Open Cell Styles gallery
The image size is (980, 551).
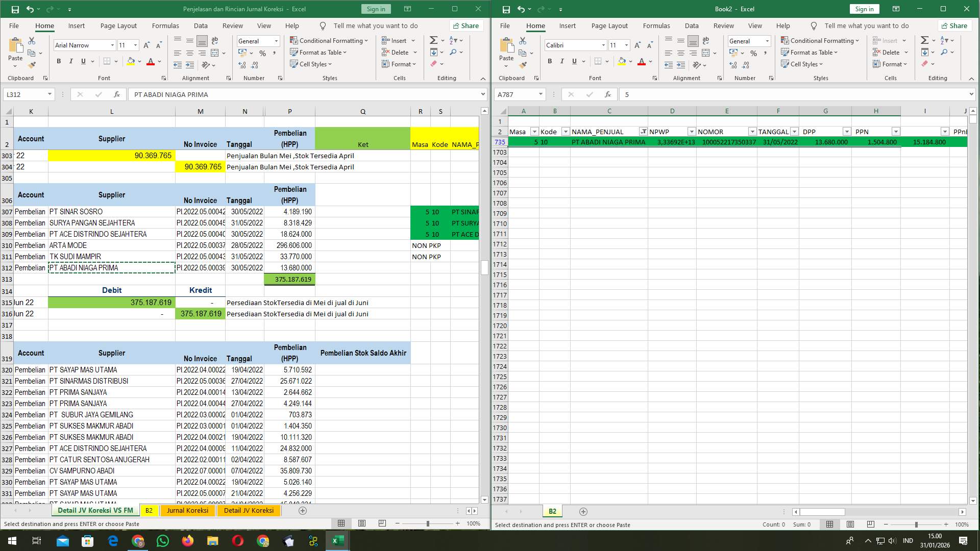click(x=310, y=64)
